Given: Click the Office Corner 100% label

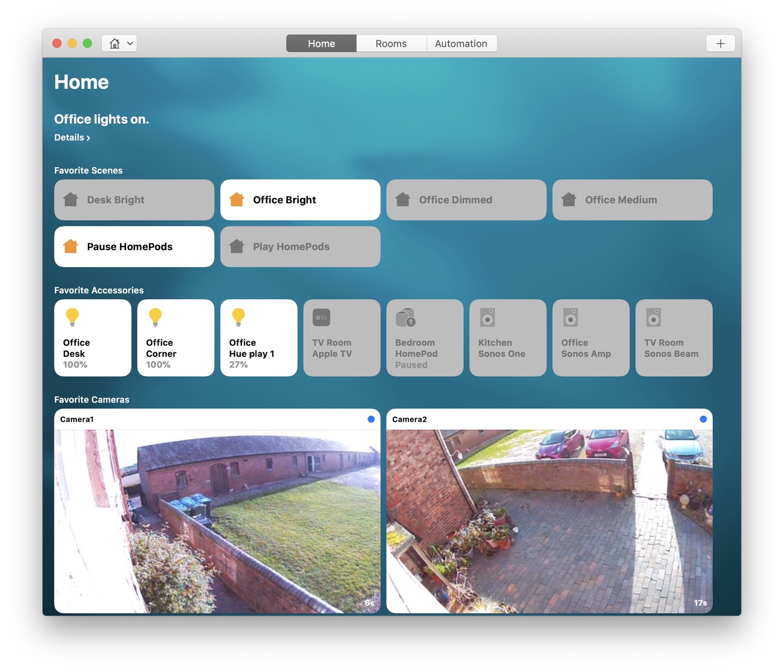Looking at the screenshot, I should (158, 365).
